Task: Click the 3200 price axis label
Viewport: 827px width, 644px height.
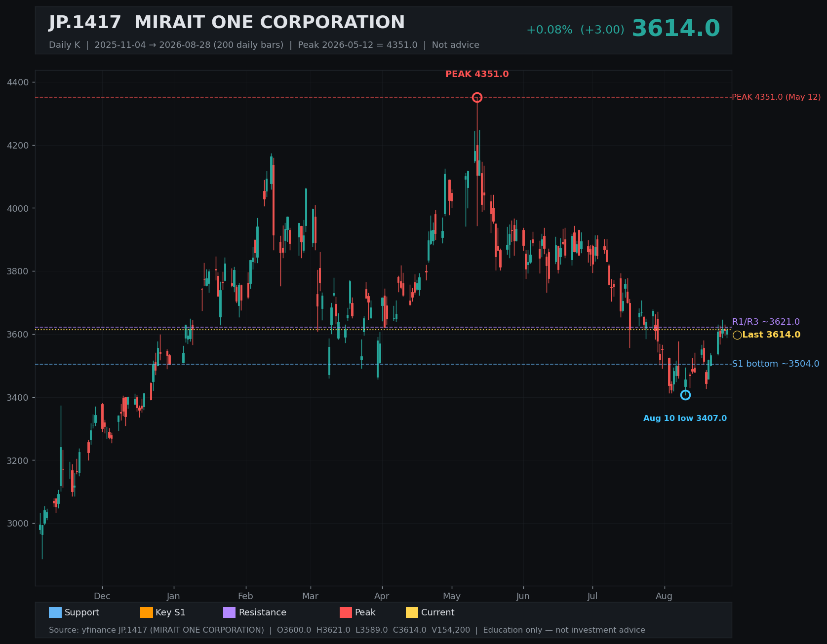Action: (x=18, y=461)
